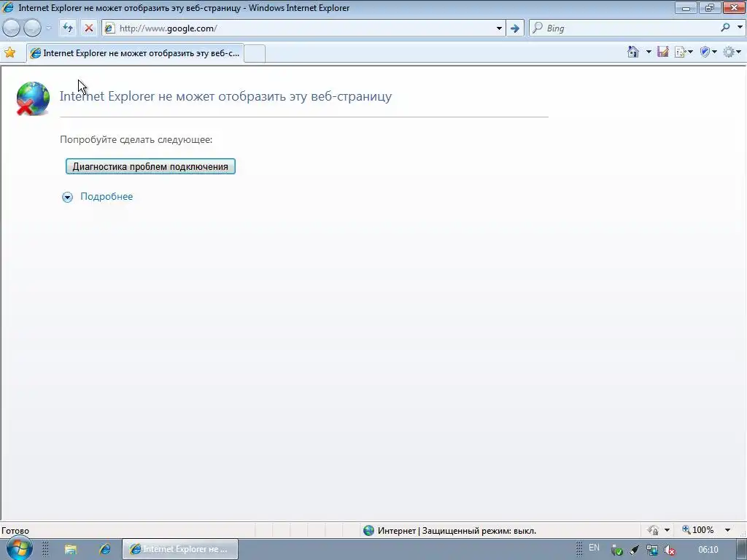The height and width of the screenshot is (560, 747).
Task: Click the 'Подробнее' link
Action: (107, 197)
